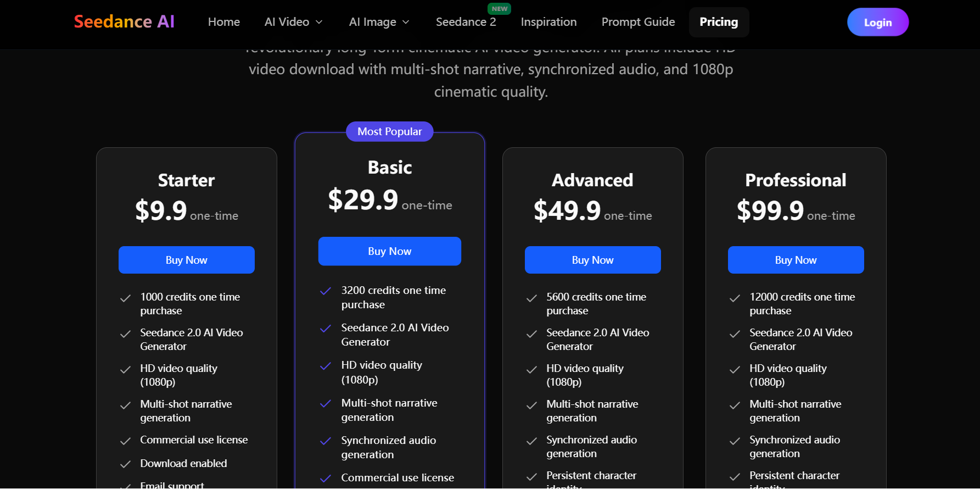Click the checkmark beside Commercial use license
Screen dimensions: 980x489
[x=126, y=440]
